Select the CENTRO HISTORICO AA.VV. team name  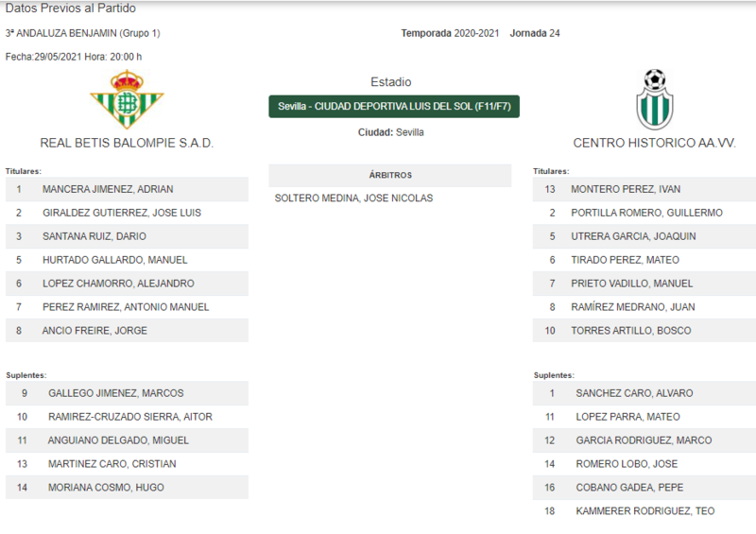coord(654,143)
